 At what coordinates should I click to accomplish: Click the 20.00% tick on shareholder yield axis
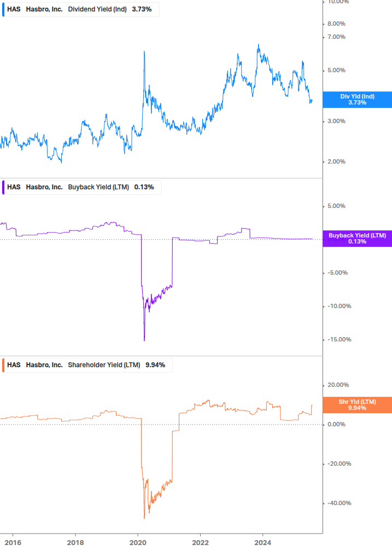(338, 385)
